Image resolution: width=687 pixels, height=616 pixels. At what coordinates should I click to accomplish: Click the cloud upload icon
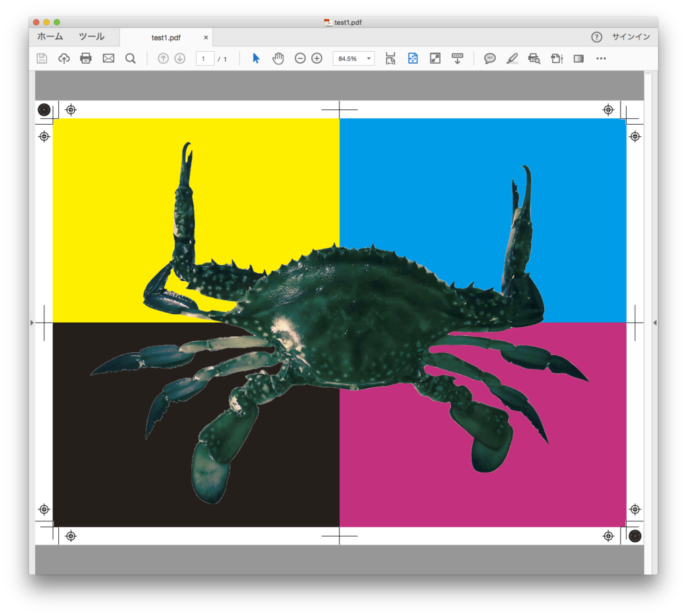tap(64, 58)
